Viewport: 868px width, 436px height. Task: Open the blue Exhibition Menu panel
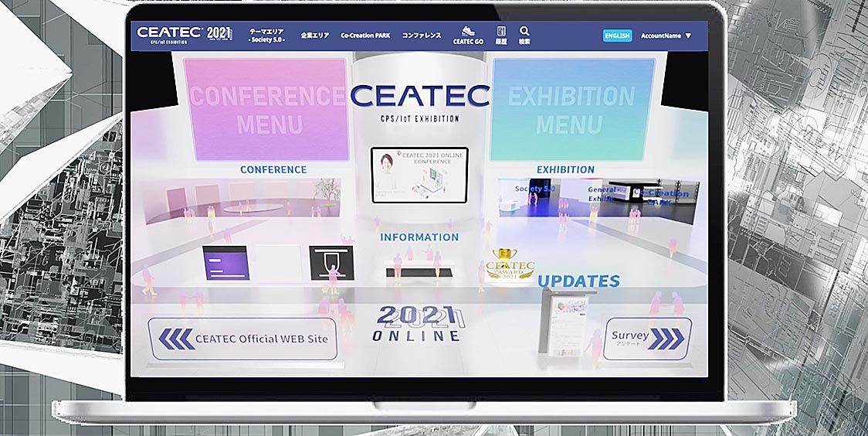click(572, 109)
